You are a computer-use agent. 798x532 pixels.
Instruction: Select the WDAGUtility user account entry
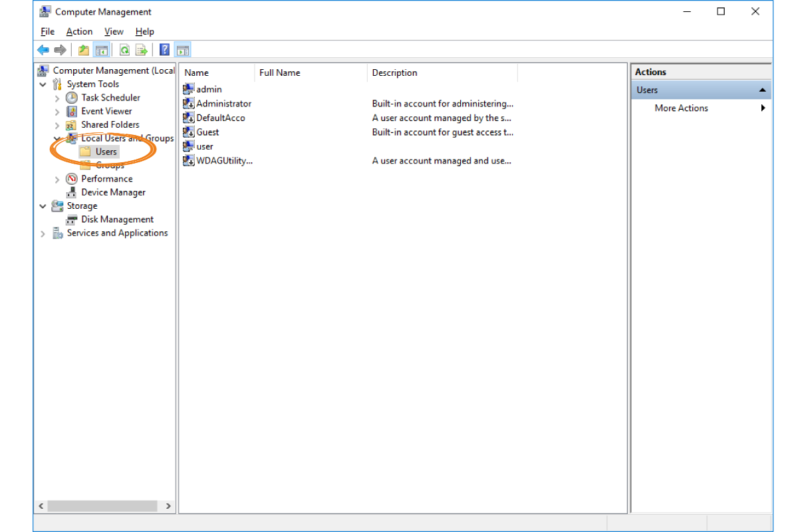(224, 160)
